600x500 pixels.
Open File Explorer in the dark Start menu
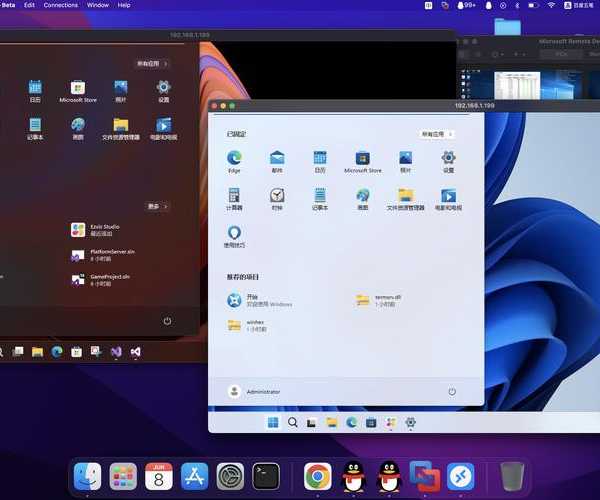[x=121, y=129]
